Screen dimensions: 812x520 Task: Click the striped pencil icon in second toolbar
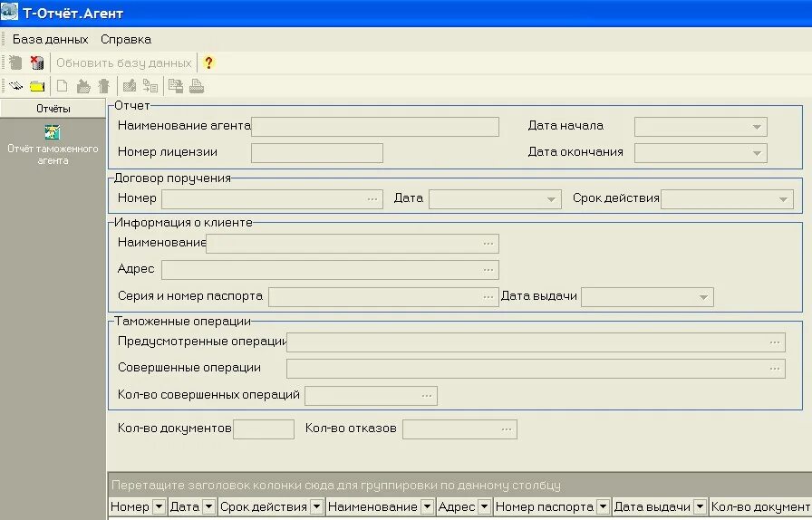[15, 86]
